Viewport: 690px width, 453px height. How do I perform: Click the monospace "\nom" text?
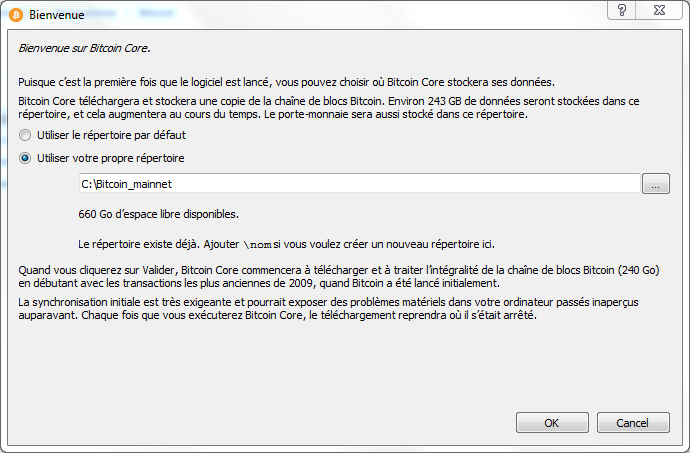(x=258, y=244)
